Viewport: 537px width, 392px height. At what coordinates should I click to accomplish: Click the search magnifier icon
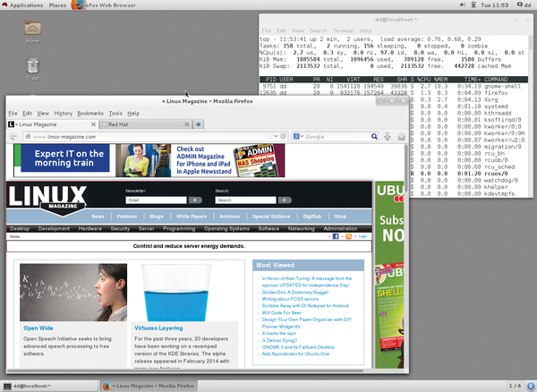pos(374,136)
